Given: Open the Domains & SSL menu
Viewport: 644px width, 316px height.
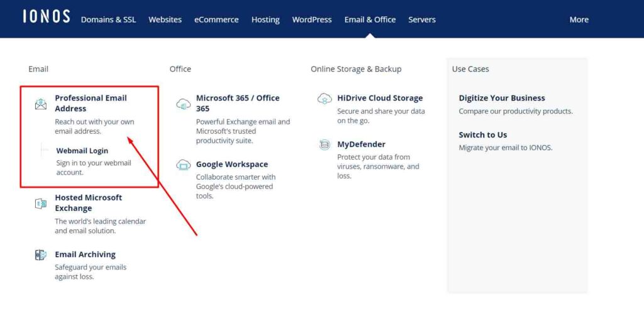Looking at the screenshot, I should pyautogui.click(x=108, y=19).
